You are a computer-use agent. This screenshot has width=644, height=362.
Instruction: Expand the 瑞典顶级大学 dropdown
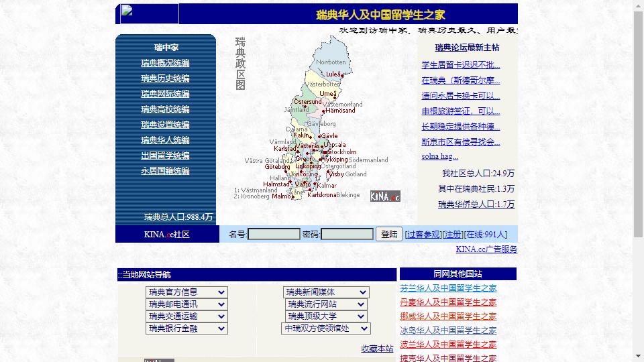[x=326, y=316]
